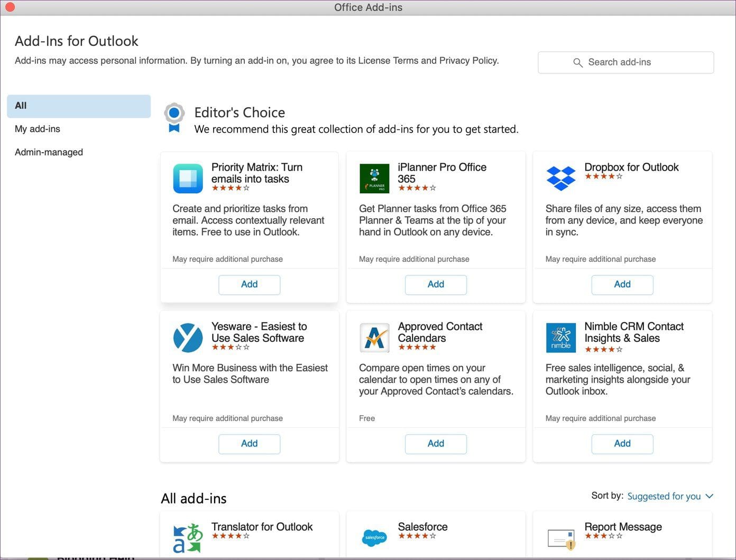
Task: Click the Approved Contact app icon
Action: 374,338
